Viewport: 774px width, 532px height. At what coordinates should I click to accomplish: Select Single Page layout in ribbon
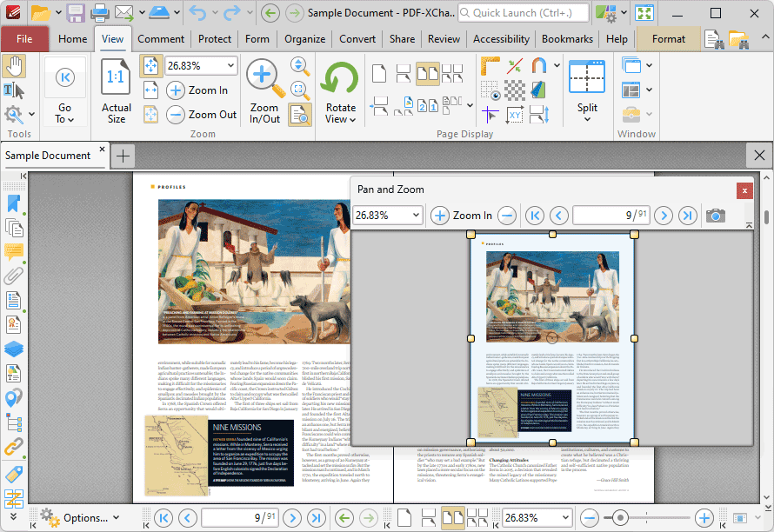click(x=379, y=74)
